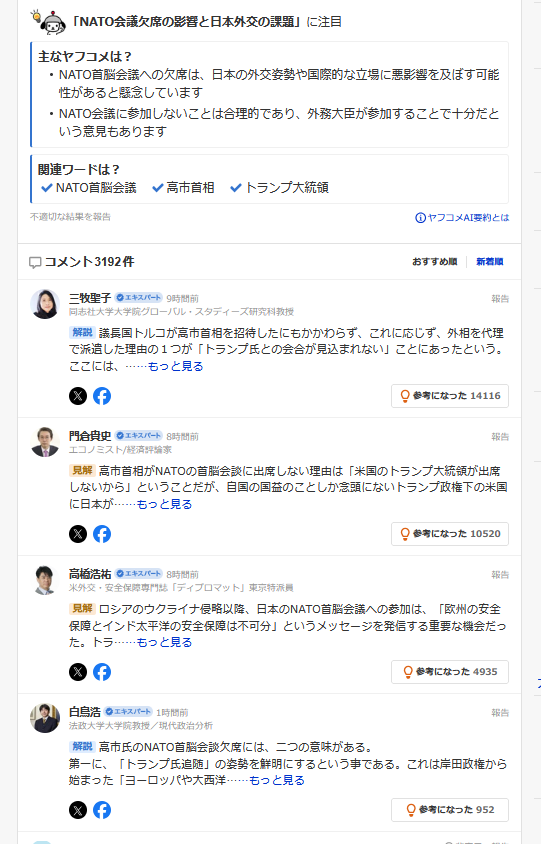Image resolution: width=541 pixels, height=844 pixels.
Task: Expand 門倉貴史's comment with もっと見る
Action: click(164, 504)
